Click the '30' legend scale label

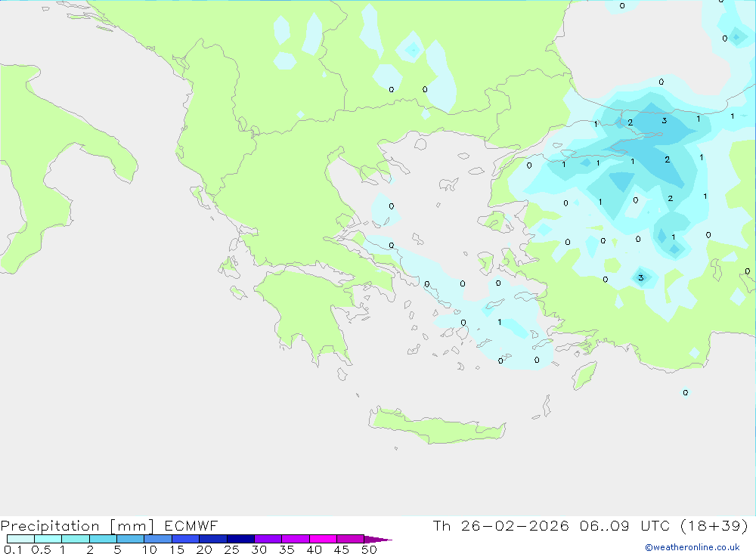point(259,549)
